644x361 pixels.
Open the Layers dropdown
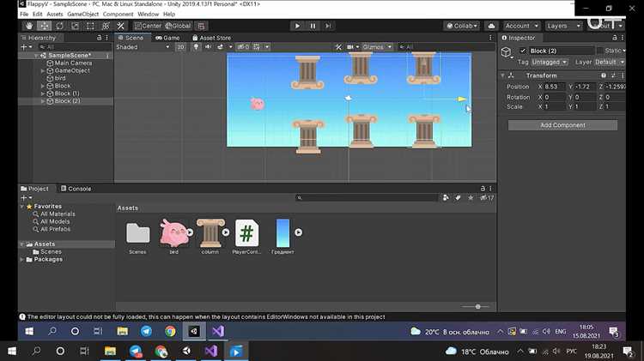tap(563, 26)
